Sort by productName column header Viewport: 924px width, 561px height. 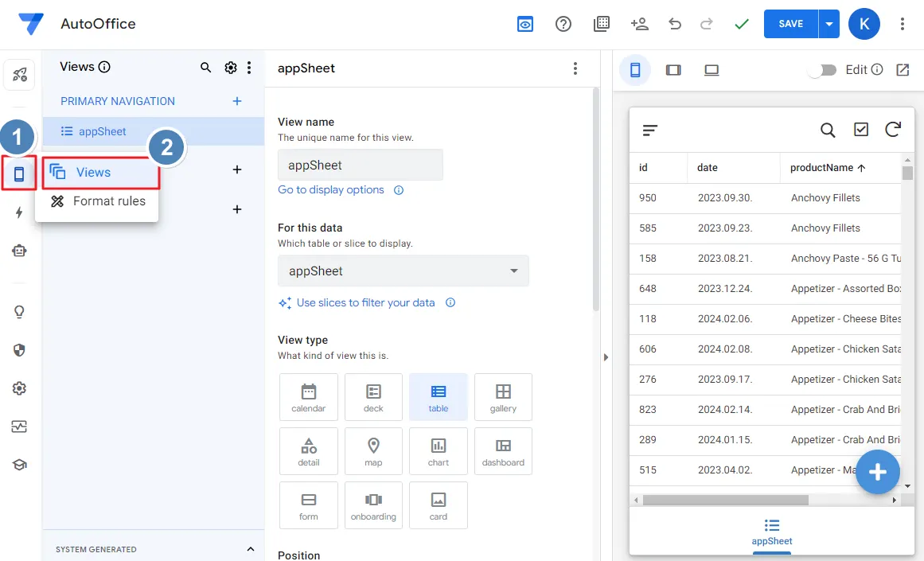click(828, 168)
